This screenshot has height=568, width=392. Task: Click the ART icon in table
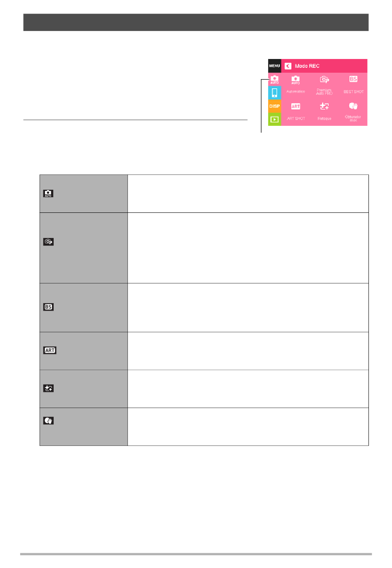pos(50,350)
